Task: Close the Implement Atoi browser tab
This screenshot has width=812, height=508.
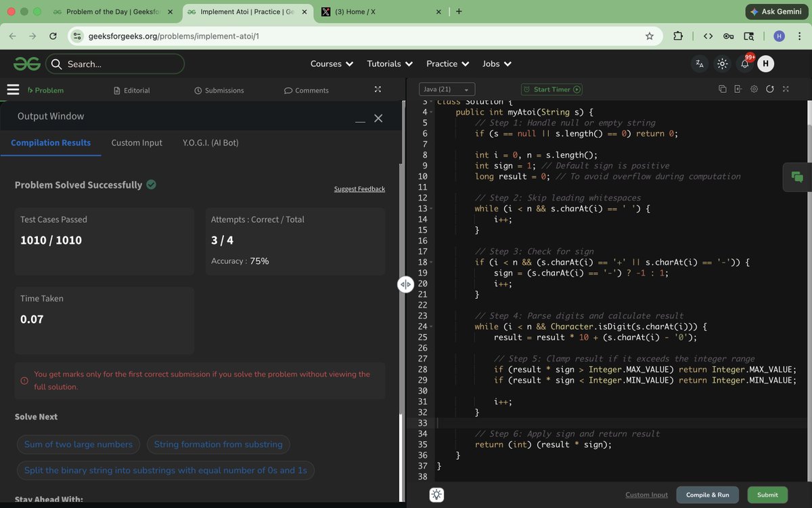Action: point(304,12)
